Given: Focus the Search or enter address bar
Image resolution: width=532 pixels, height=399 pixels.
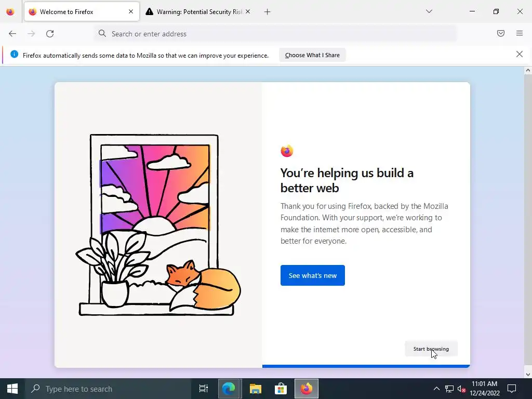Looking at the screenshot, I should pyautogui.click(x=275, y=34).
